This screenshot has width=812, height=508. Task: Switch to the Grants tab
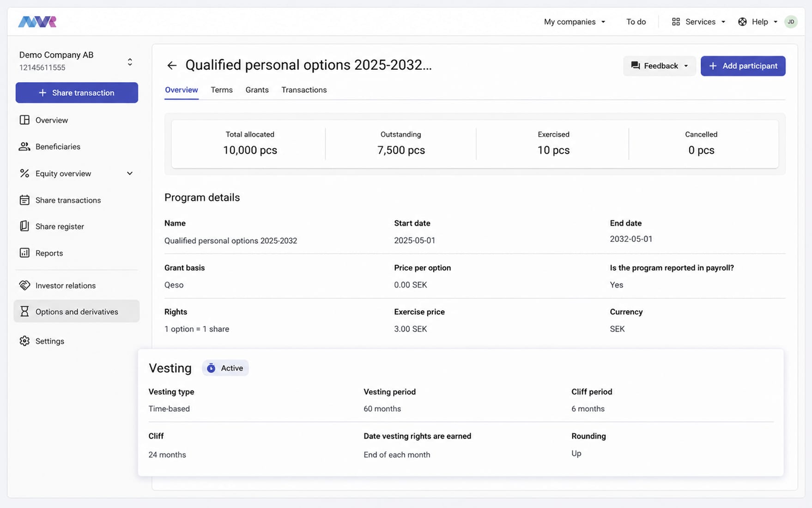click(257, 90)
